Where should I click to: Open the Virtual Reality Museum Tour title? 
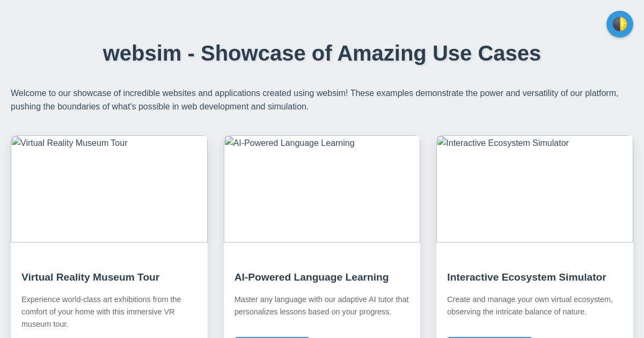tap(90, 277)
